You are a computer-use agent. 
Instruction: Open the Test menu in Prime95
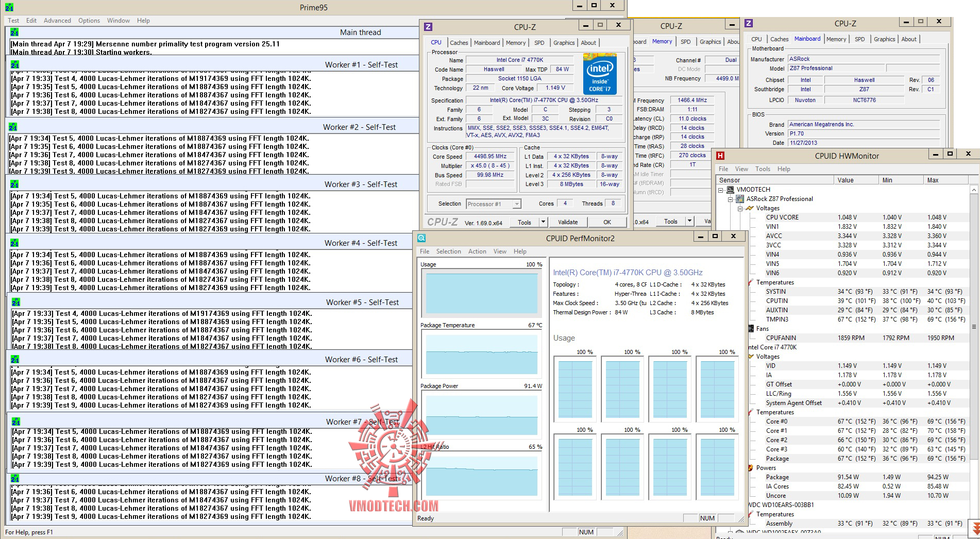click(13, 21)
